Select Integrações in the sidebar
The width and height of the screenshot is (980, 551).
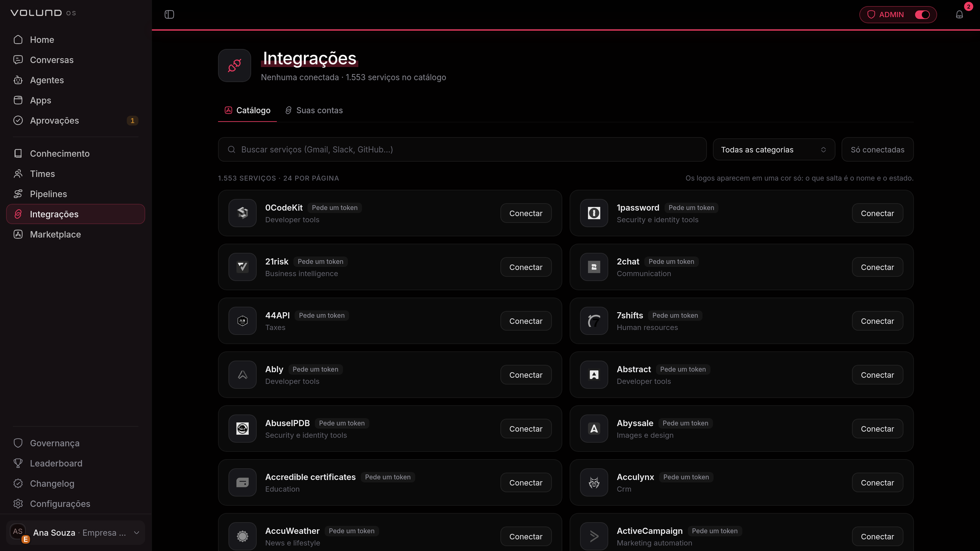pos(76,214)
